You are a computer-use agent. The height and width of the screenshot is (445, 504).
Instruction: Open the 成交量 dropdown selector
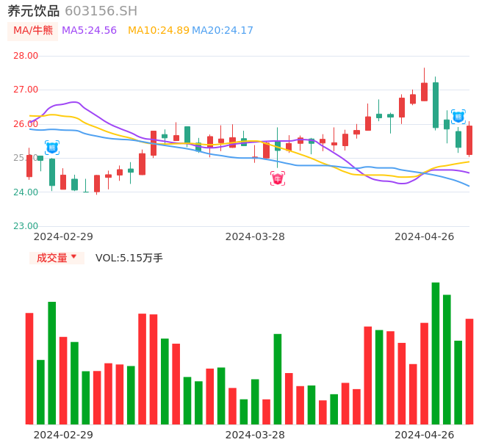pyautogui.click(x=57, y=258)
